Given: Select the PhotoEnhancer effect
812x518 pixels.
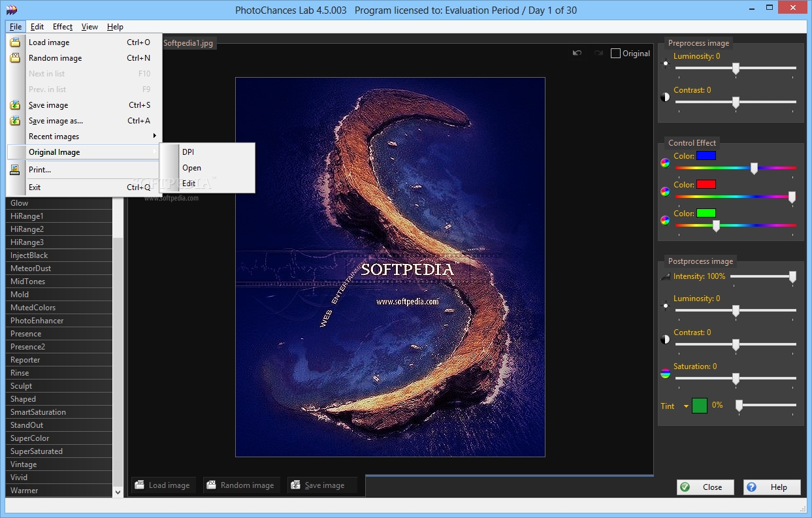Looking at the screenshot, I should (x=59, y=321).
